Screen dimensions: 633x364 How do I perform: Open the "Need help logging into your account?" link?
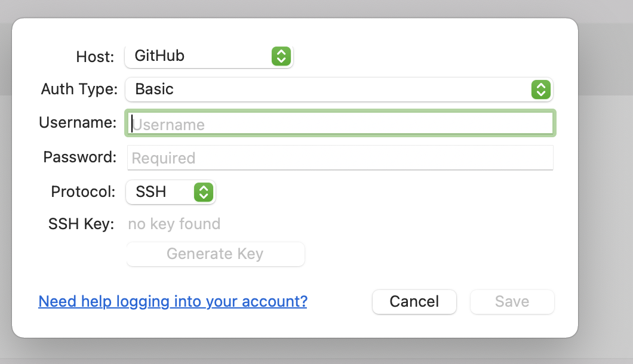click(173, 301)
